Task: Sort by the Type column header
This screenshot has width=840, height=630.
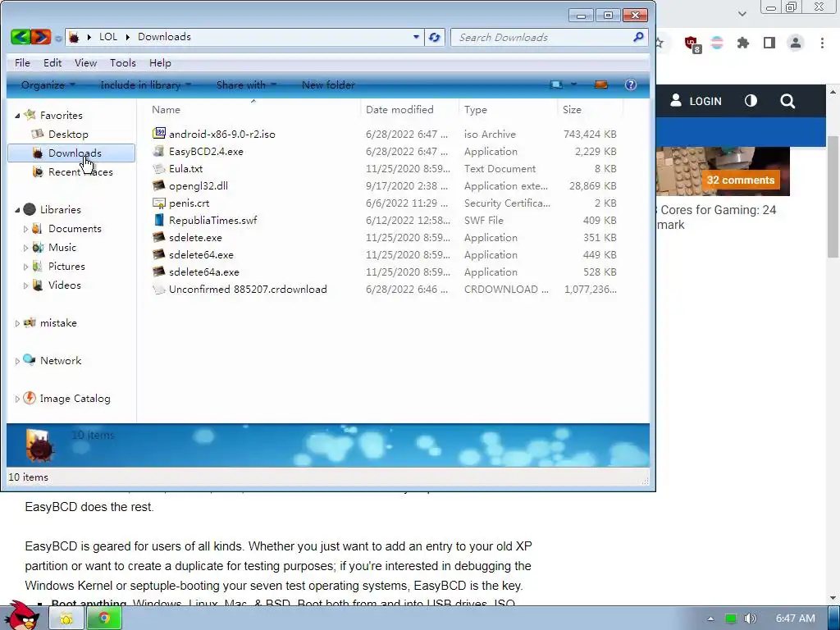Action: point(476,109)
